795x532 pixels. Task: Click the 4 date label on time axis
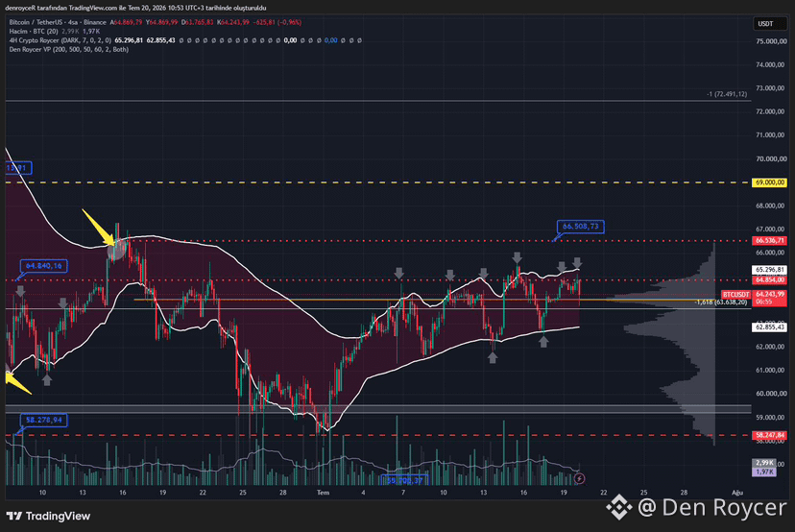point(363,493)
